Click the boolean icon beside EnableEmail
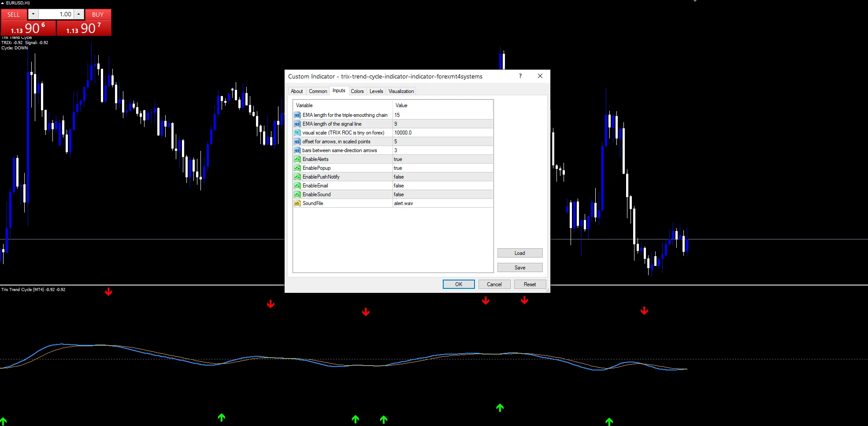 (297, 186)
